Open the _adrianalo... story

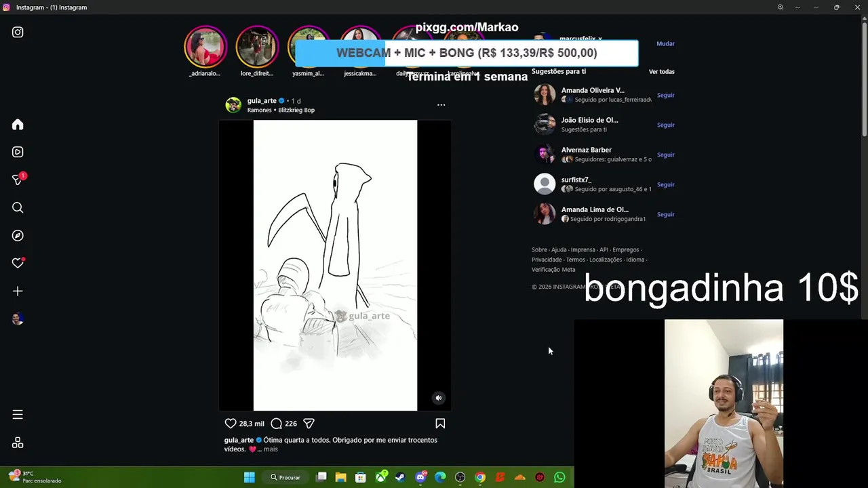click(x=205, y=52)
